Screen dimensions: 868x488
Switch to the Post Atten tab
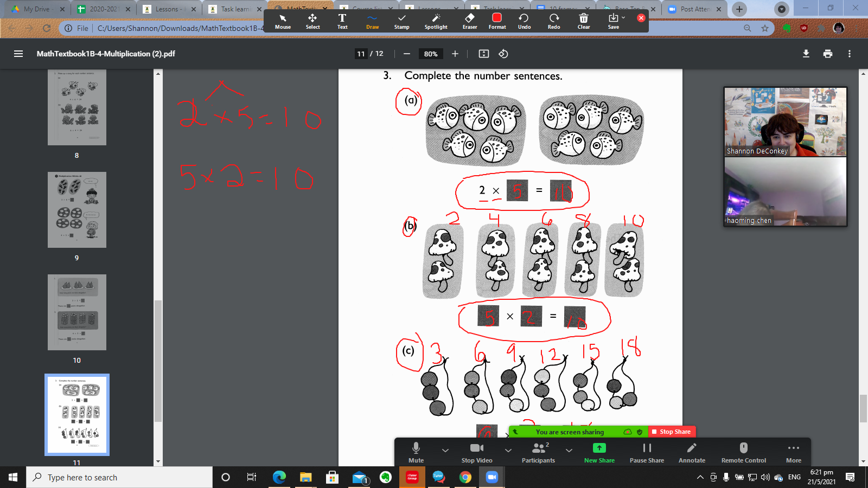695,9
